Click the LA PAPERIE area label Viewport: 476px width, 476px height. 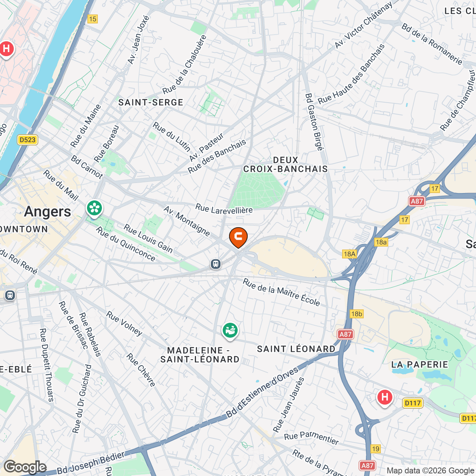point(420,364)
